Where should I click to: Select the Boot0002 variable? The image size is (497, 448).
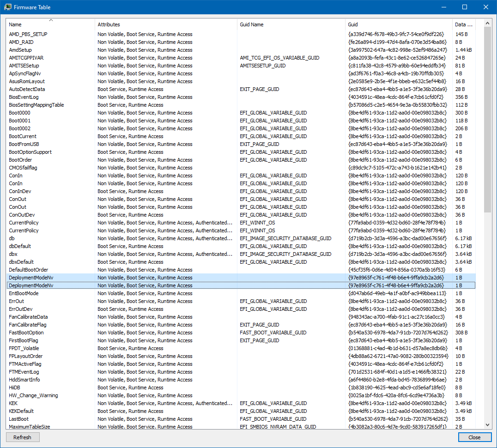[241, 128]
